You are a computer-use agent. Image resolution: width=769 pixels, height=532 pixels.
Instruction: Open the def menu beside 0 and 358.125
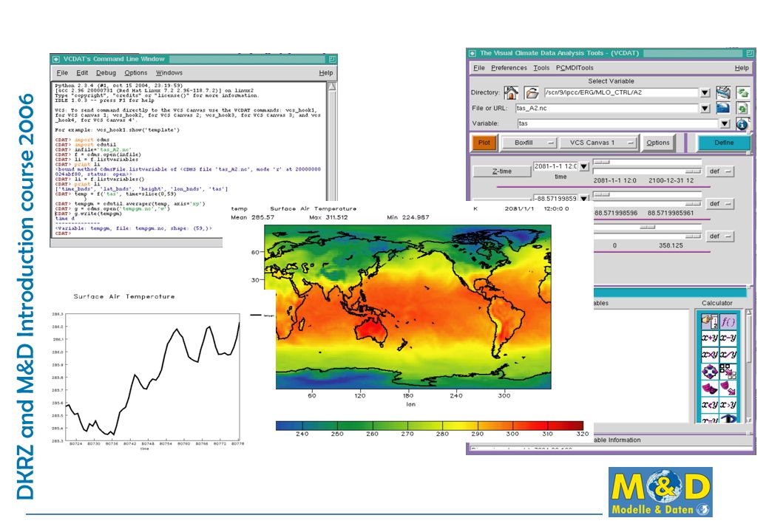coord(720,236)
